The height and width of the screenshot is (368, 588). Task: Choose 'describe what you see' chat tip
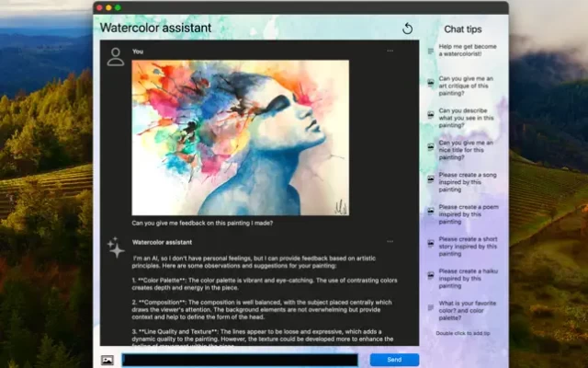click(467, 115)
